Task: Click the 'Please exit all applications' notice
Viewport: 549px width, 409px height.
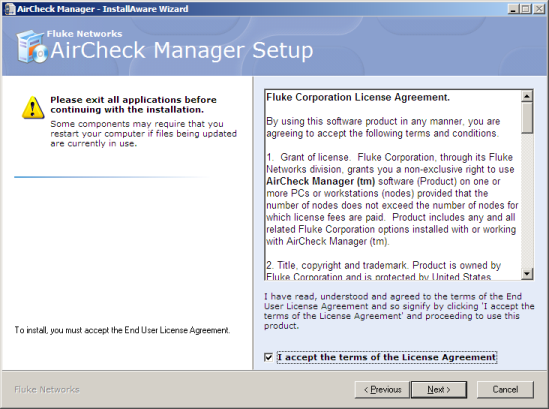Action: pos(133,105)
